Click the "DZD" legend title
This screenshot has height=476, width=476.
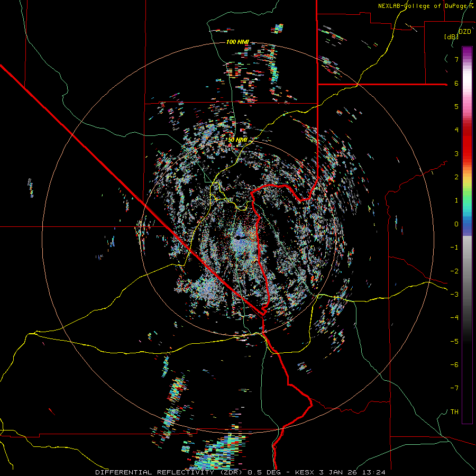(x=465, y=32)
